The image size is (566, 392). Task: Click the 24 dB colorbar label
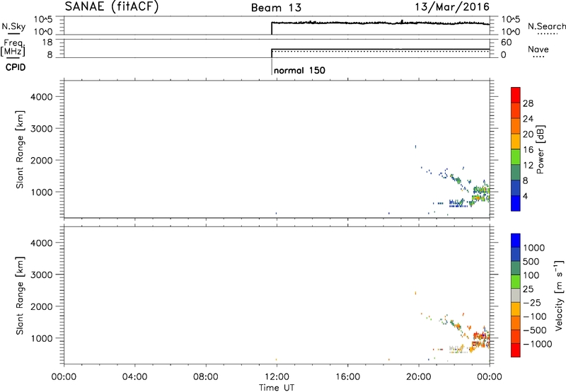(528, 119)
